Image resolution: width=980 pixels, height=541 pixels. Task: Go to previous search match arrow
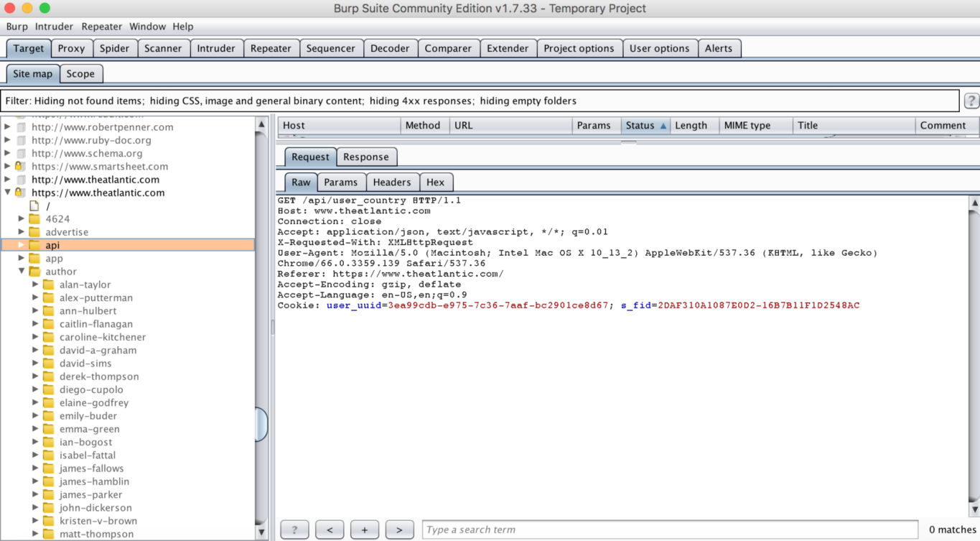tap(330, 530)
